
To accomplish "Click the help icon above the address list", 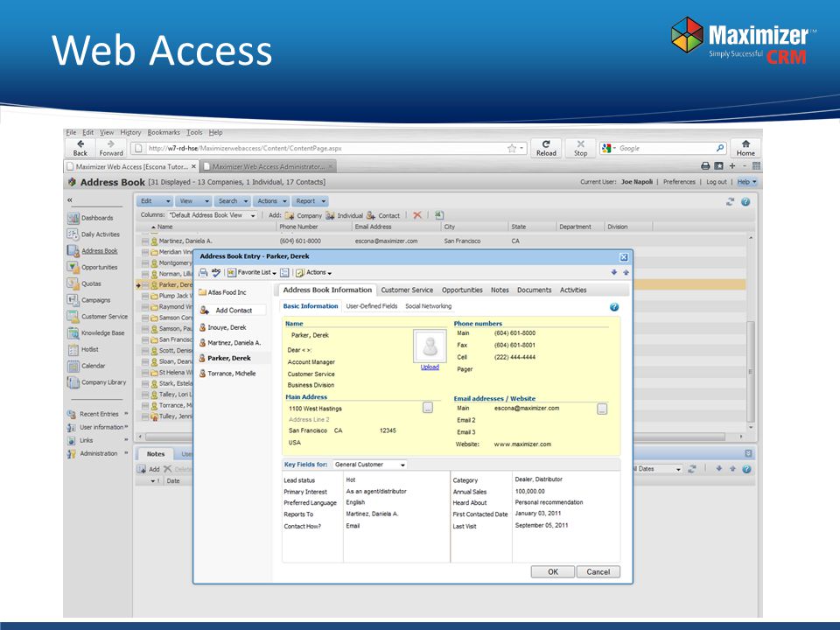I will click(745, 201).
